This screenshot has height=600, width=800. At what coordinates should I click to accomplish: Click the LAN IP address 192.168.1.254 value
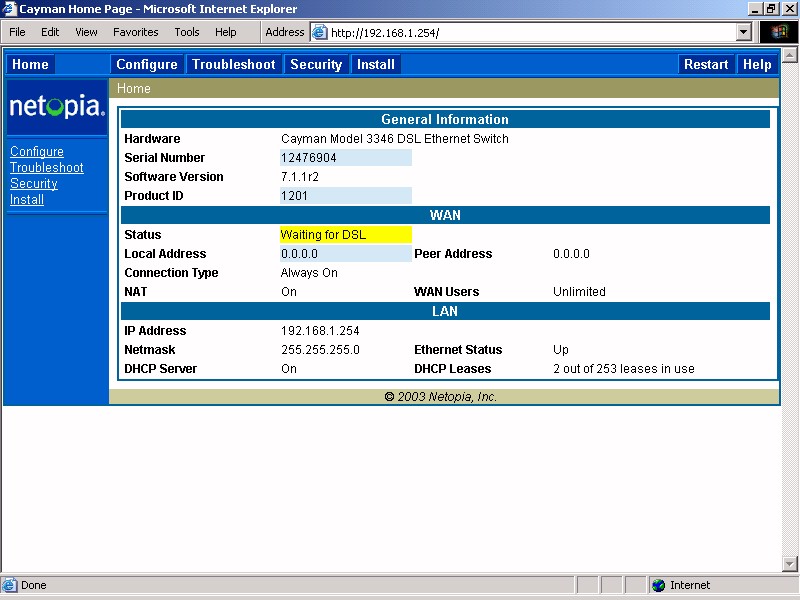320,331
